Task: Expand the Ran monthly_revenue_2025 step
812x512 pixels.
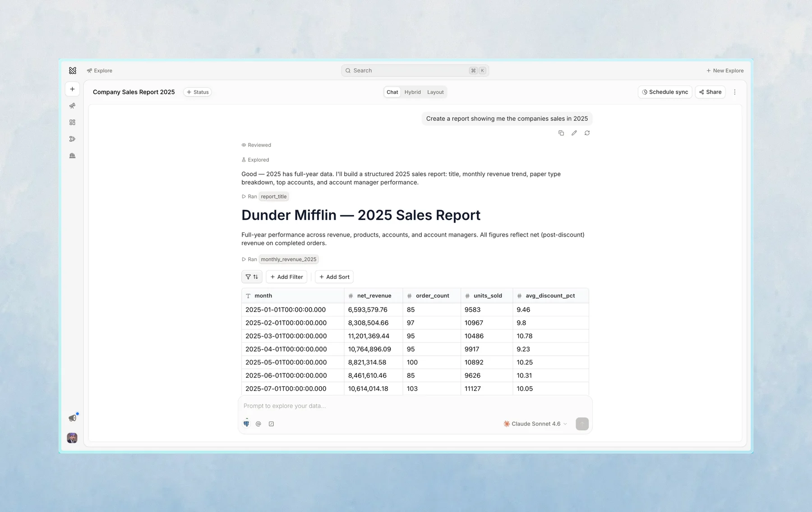Action: pos(280,259)
